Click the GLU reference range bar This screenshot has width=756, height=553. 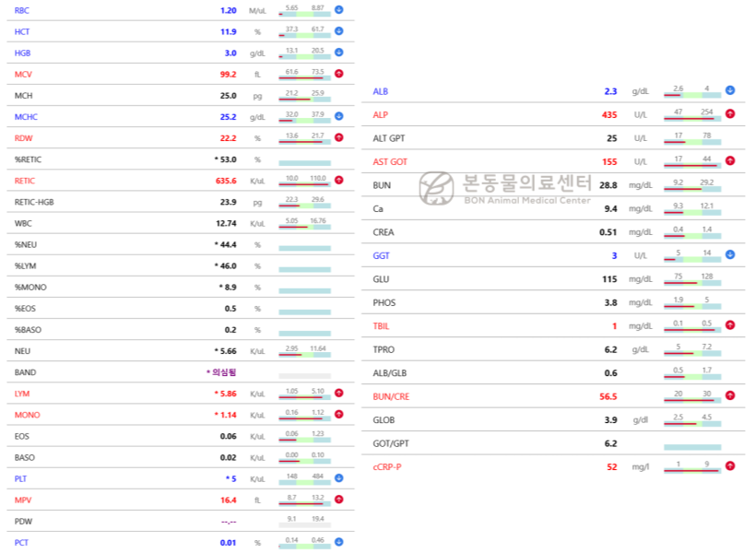click(692, 278)
